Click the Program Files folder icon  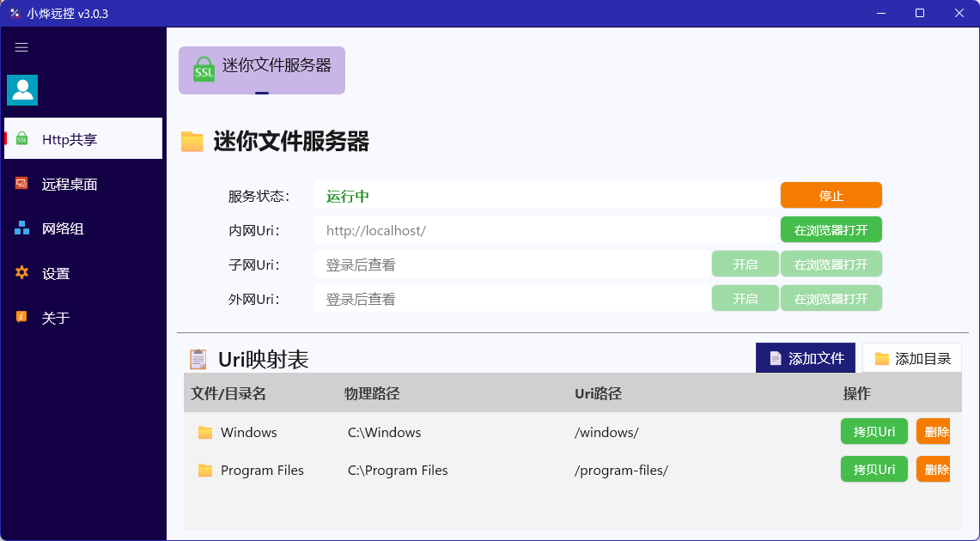(x=205, y=471)
